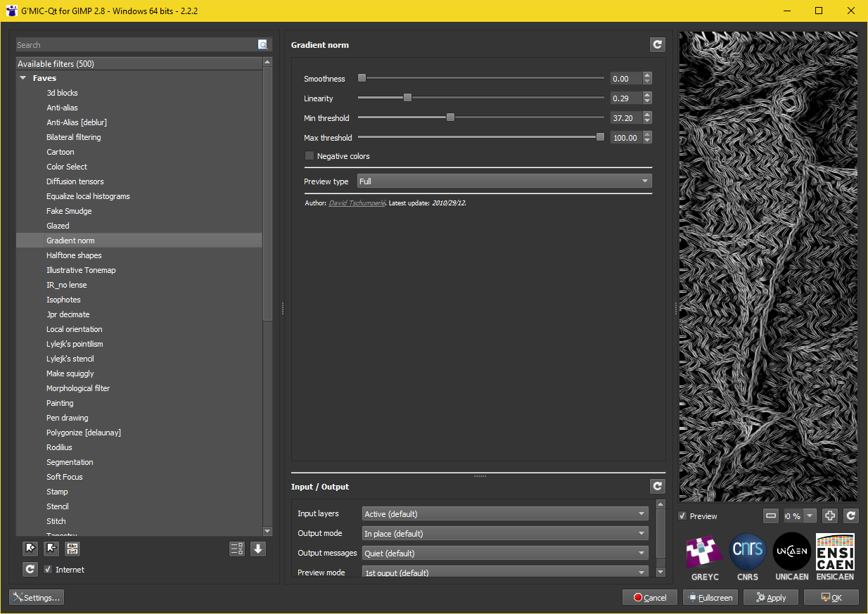This screenshot has width=868, height=614.
Task: Click the update filters refresh icon beside Internet
Action: (x=30, y=570)
